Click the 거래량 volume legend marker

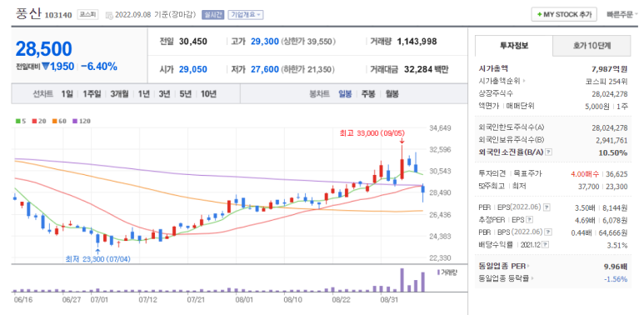coord(439,272)
